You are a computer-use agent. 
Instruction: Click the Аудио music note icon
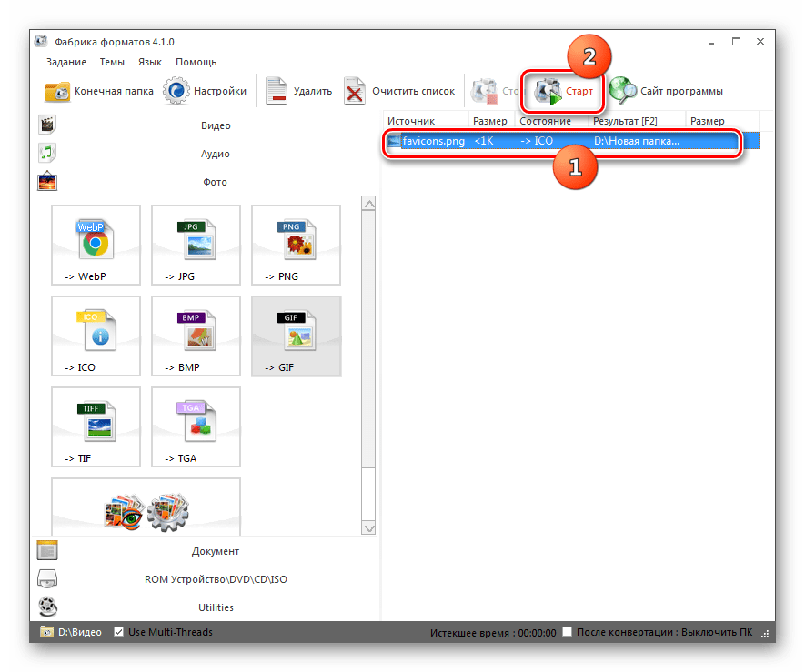tap(47, 153)
